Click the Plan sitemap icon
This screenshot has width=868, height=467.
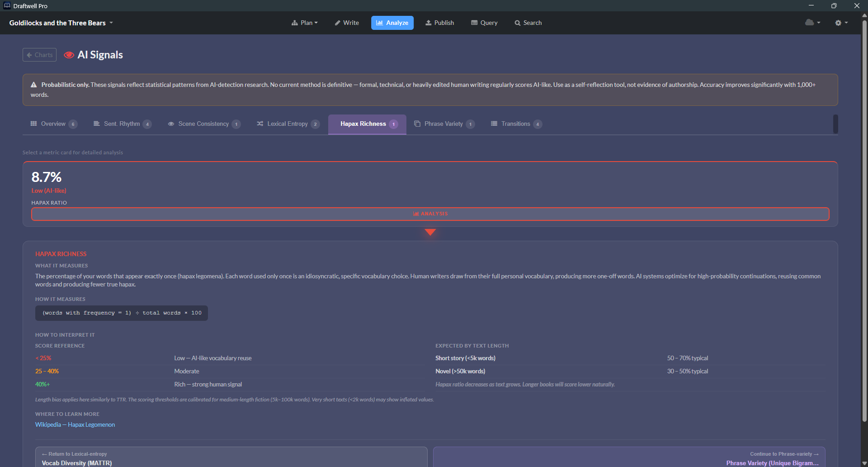(295, 23)
